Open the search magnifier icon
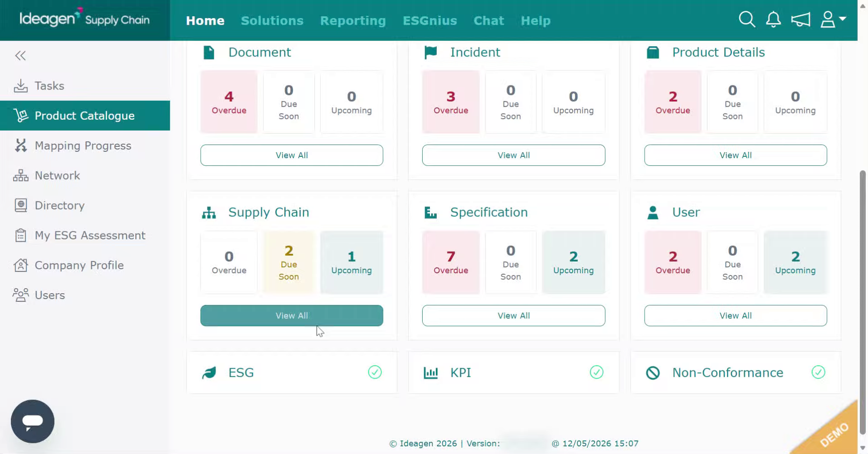Image resolution: width=868 pixels, height=454 pixels. click(x=747, y=19)
